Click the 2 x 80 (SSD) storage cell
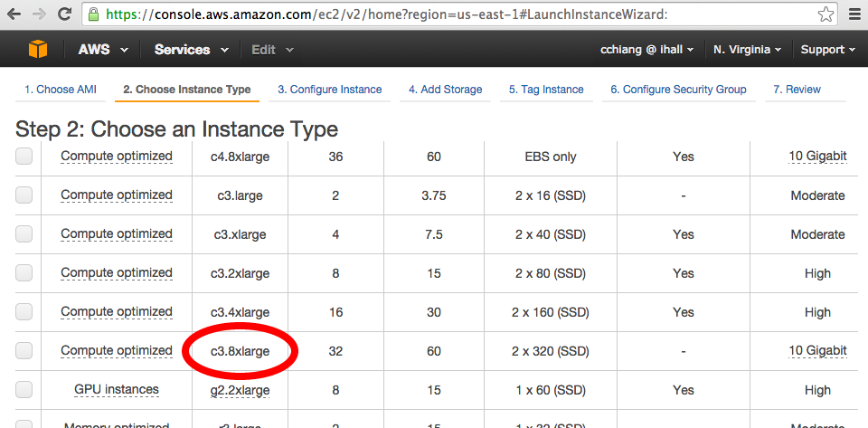Image resolution: width=868 pixels, height=428 pixels. point(551,273)
